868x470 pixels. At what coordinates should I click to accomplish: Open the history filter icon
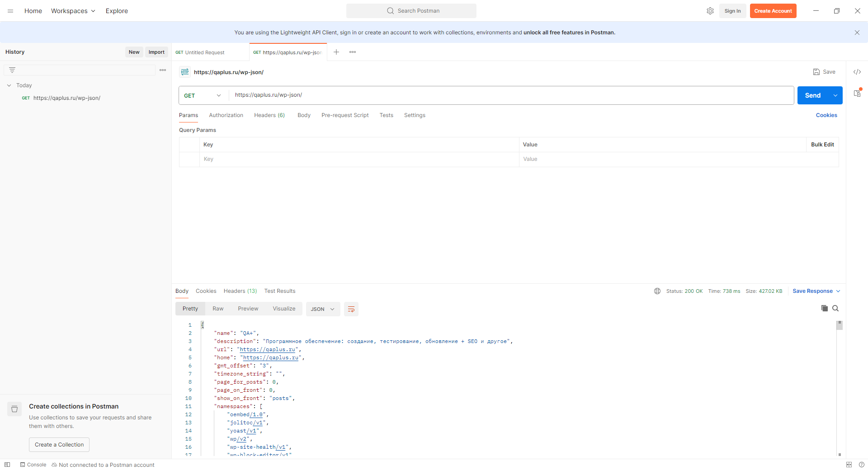[x=12, y=70]
